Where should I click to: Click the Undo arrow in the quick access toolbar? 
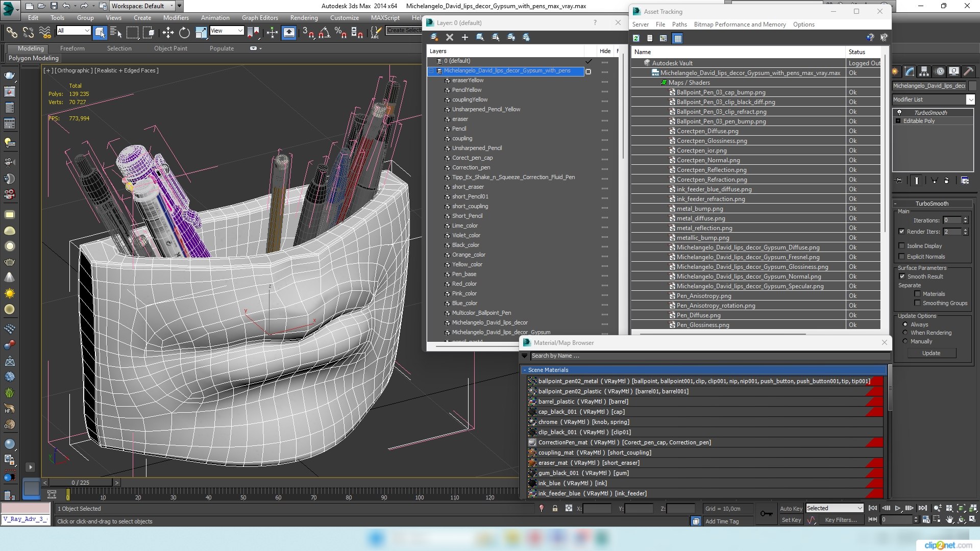coord(66,6)
